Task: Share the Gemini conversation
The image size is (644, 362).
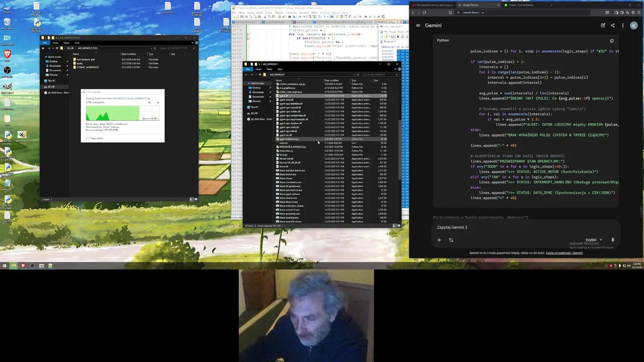Action: [612, 25]
